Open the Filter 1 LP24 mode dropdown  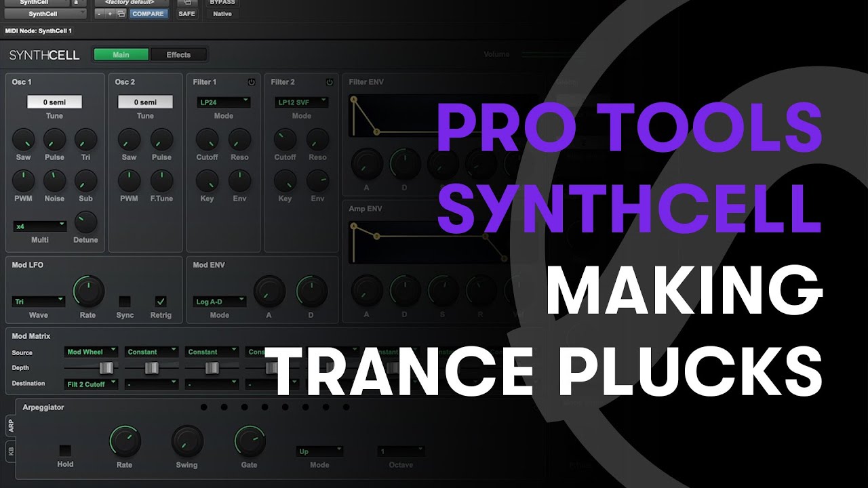(x=224, y=102)
